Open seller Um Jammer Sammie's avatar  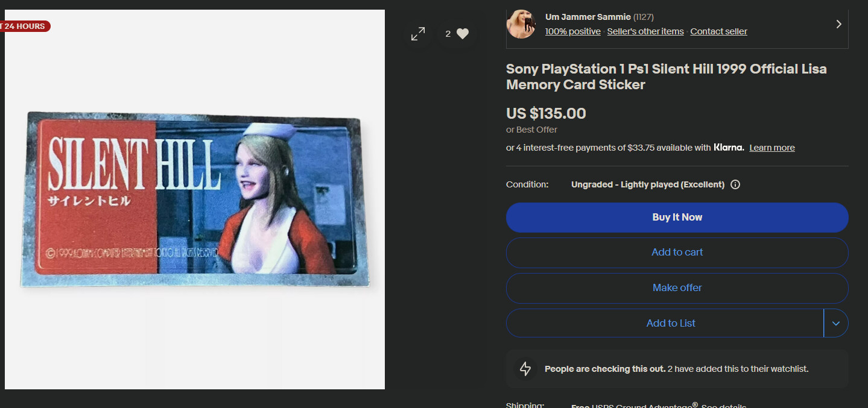(521, 24)
